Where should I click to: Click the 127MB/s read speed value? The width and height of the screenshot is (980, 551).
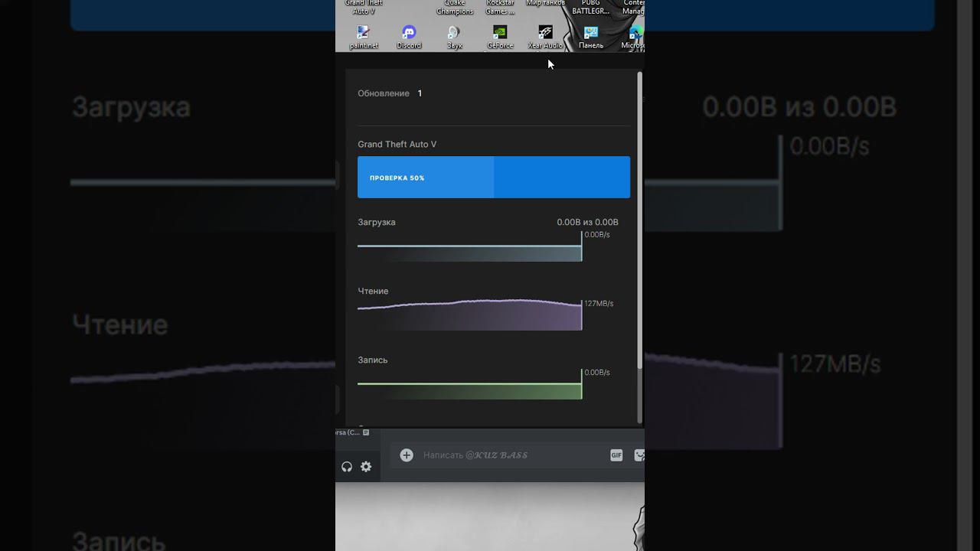[x=599, y=304]
